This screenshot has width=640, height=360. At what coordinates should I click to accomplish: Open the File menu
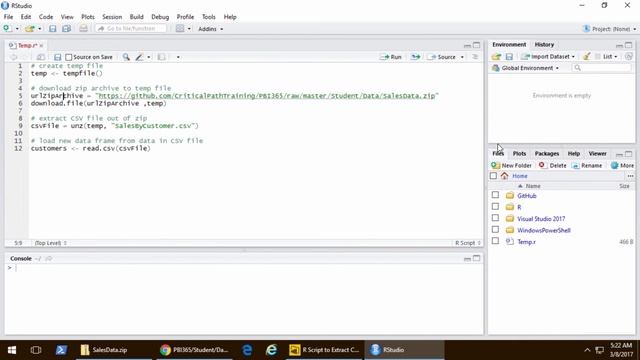tap(8, 17)
